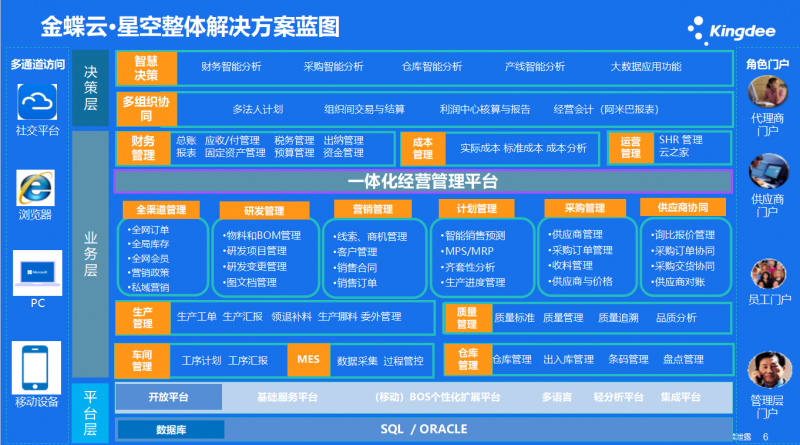Click 多法人计划 text

click(258, 109)
